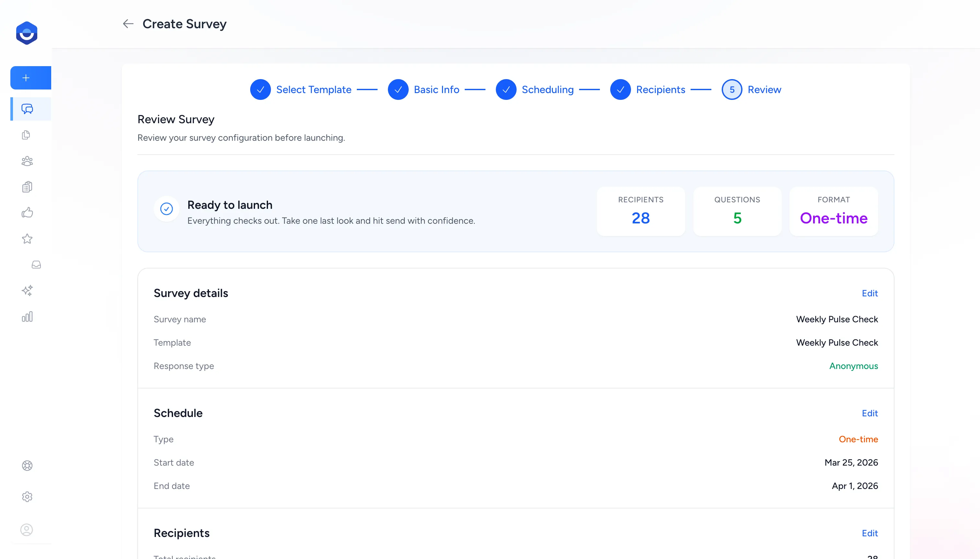Go back using the arrow beside Create Survey
The height and width of the screenshot is (559, 980).
(x=128, y=24)
